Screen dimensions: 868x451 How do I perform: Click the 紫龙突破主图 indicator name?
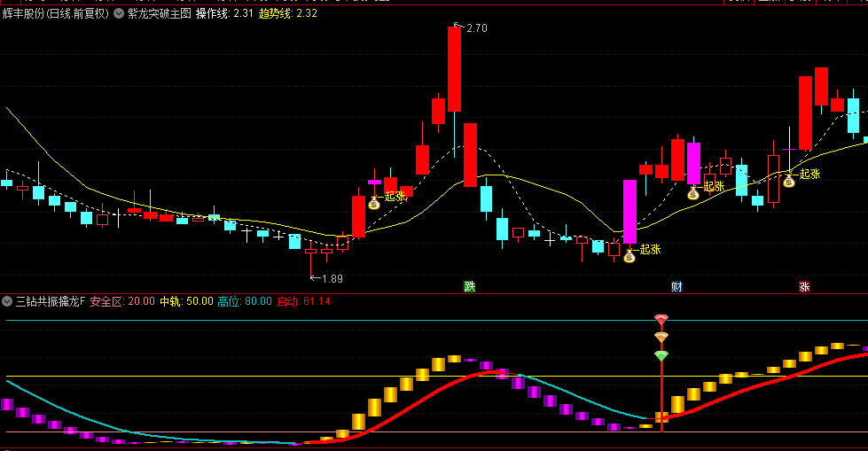pos(160,13)
